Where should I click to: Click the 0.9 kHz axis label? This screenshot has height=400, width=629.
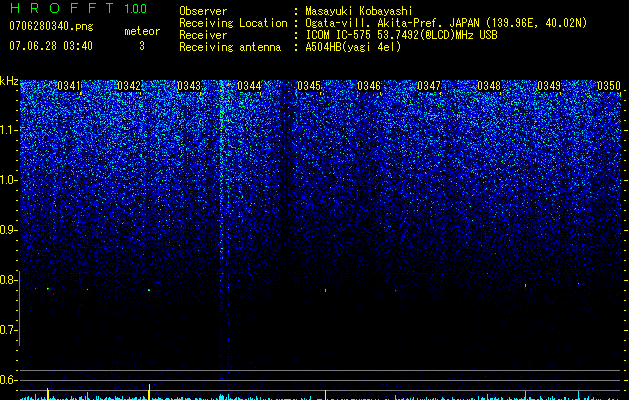8,230
